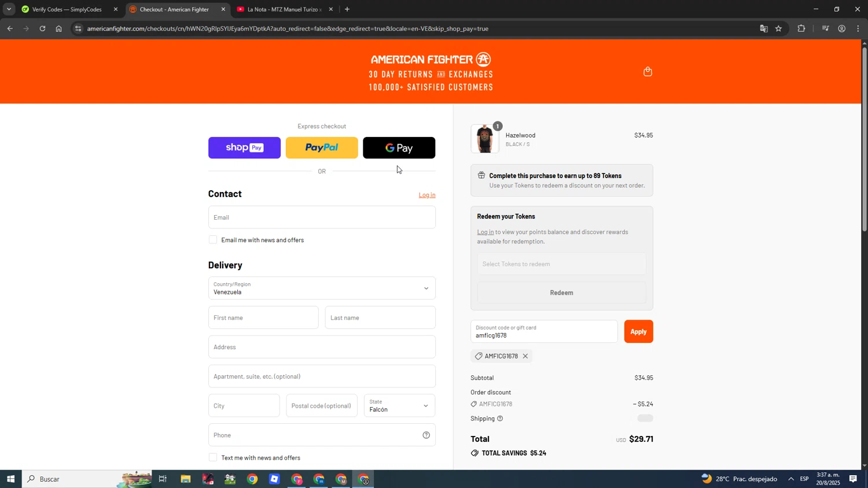This screenshot has height=488, width=868.
Task: Close the Verify Codes tab
Action: (116, 9)
